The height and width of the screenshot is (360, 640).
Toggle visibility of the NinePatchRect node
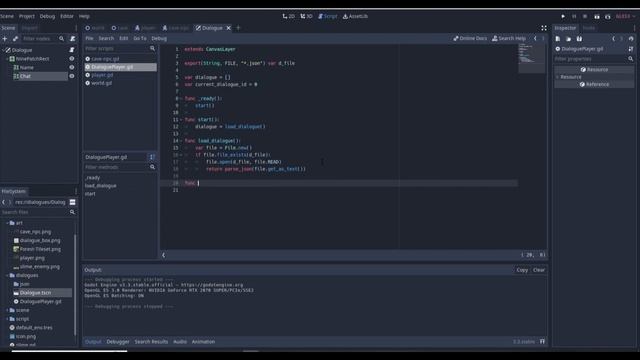[x=72, y=59]
